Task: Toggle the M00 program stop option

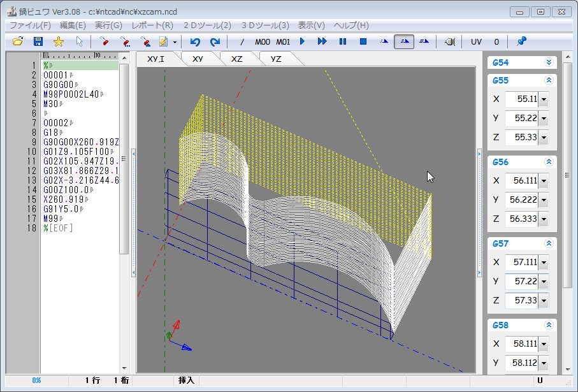Action: pyautogui.click(x=263, y=41)
